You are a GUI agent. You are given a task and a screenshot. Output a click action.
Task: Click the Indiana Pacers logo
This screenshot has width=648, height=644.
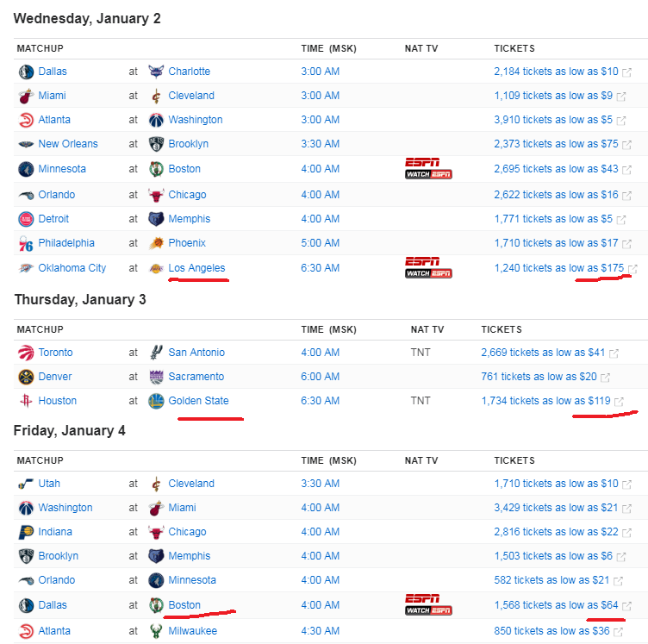(x=26, y=532)
